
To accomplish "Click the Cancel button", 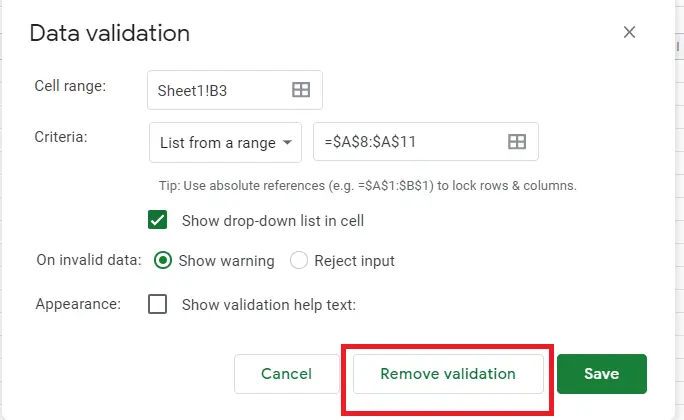I will pyautogui.click(x=287, y=374).
